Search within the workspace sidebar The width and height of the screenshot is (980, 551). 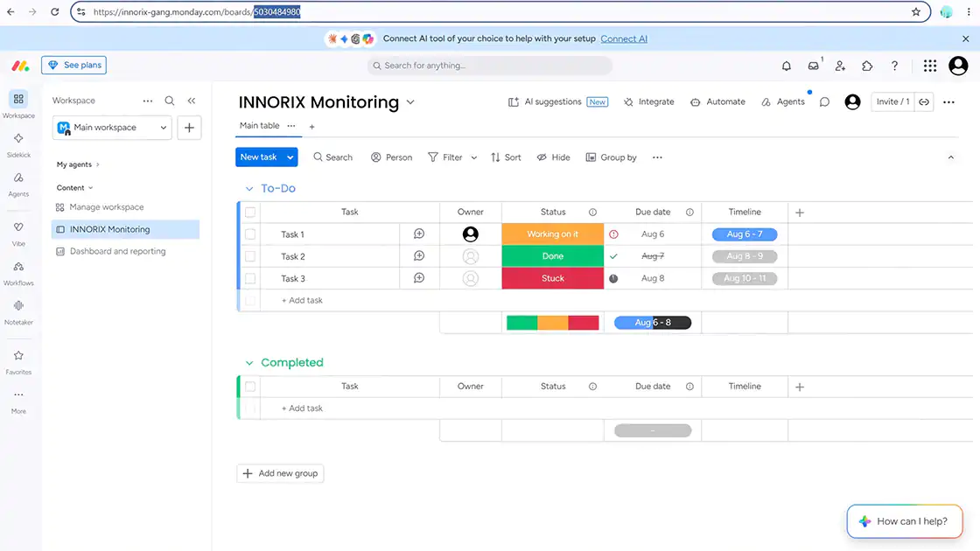click(170, 101)
